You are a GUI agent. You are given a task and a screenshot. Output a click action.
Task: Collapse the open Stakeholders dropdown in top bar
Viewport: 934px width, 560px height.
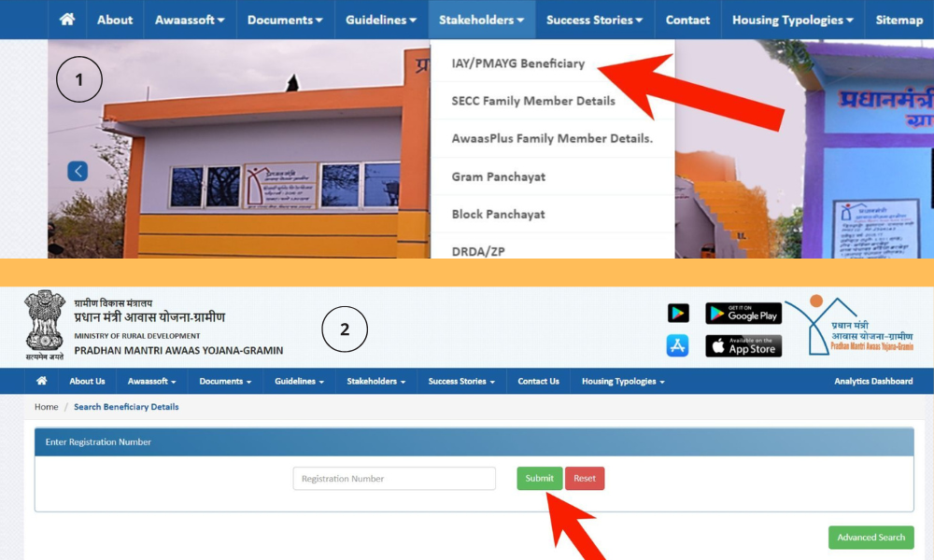482,20
